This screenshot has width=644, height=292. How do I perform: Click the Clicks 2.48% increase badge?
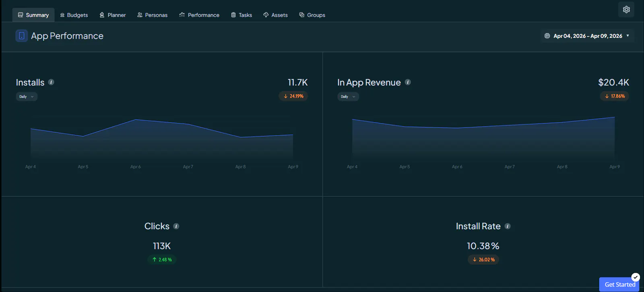click(x=162, y=259)
